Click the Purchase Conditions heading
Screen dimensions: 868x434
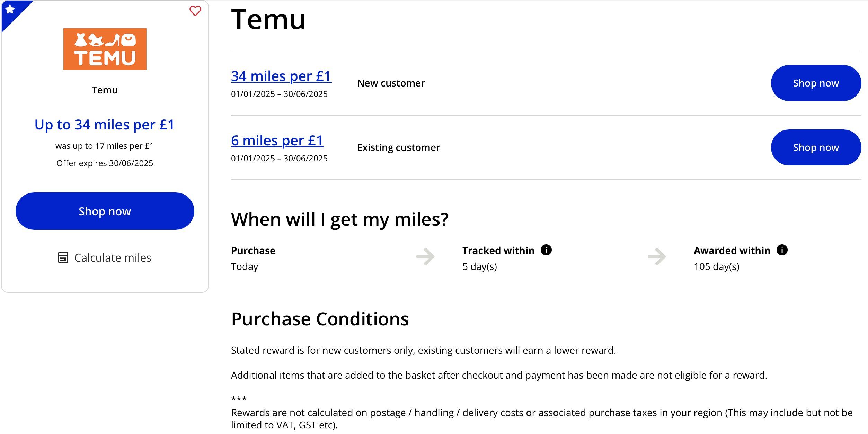click(320, 319)
